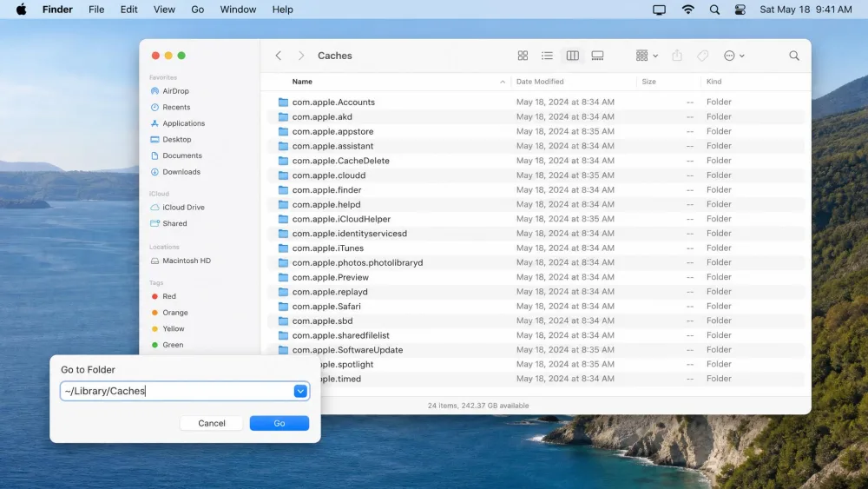Select the com.apple.CacheDelete folder
Image resolution: width=868 pixels, height=489 pixels.
click(536, 161)
